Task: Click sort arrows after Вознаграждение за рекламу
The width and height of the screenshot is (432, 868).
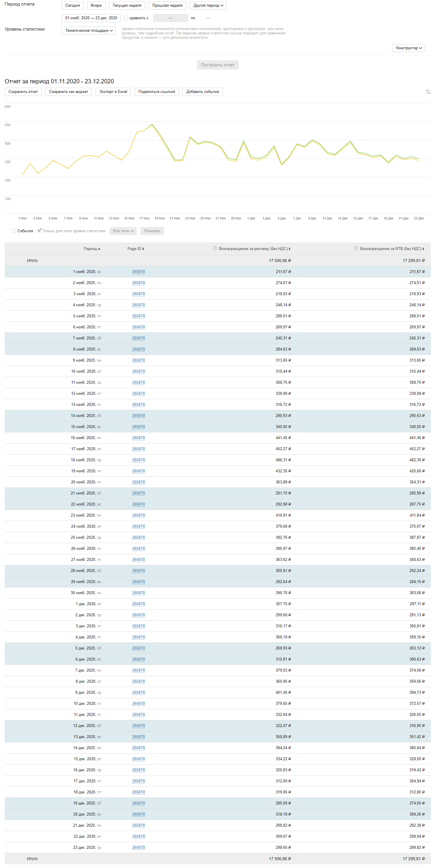Action: [x=289, y=249]
